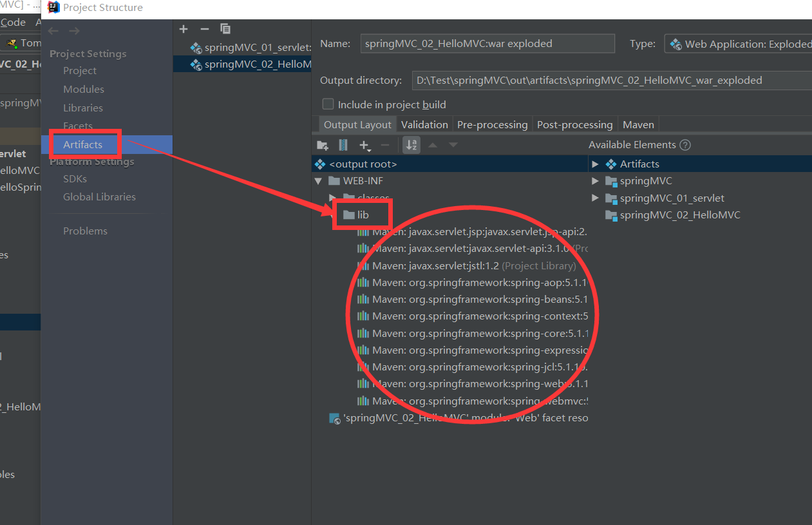Image resolution: width=812 pixels, height=525 pixels.
Task: Collapse the WEB-INF folder
Action: (x=318, y=181)
